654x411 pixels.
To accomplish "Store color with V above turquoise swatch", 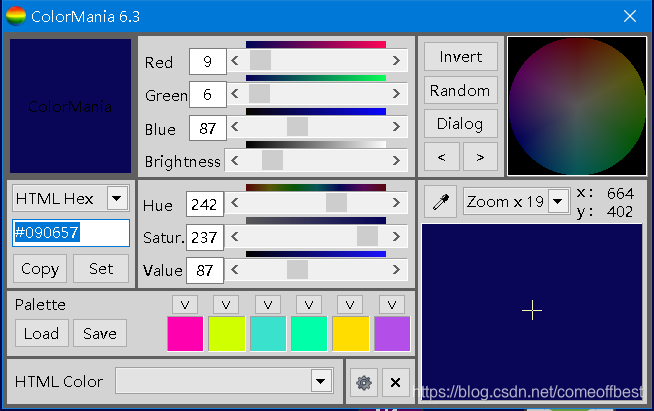I will click(268, 305).
